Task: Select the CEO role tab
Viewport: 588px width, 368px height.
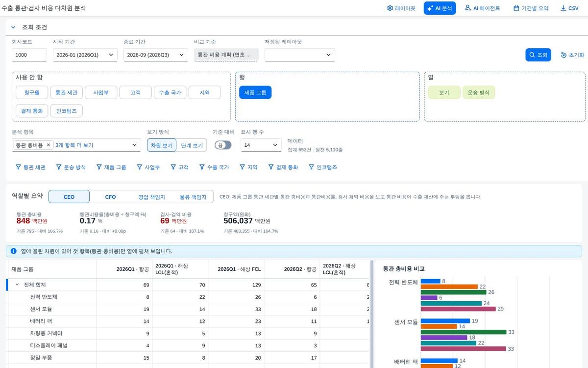Action: [x=69, y=197]
